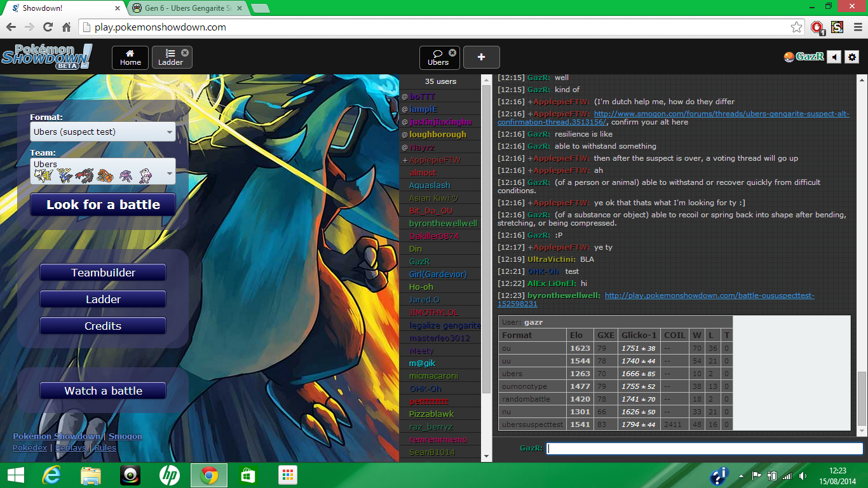Click the COIL column header

pyautogui.click(x=674, y=335)
